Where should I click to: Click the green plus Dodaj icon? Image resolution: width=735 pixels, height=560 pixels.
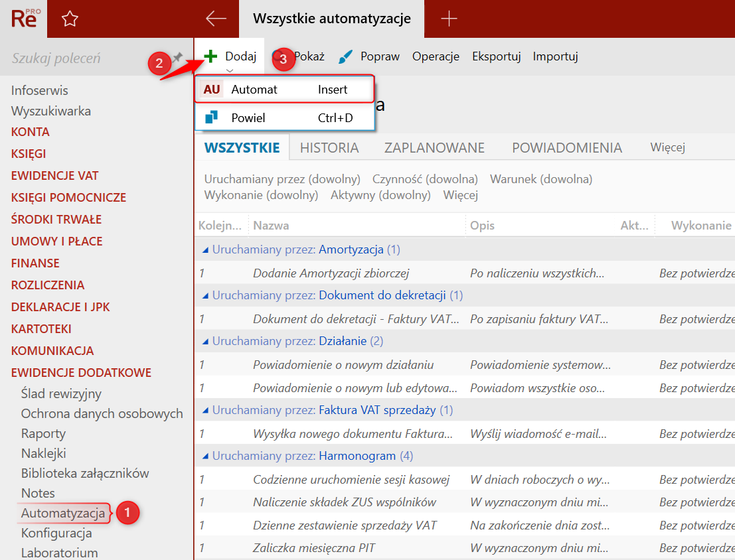210,56
